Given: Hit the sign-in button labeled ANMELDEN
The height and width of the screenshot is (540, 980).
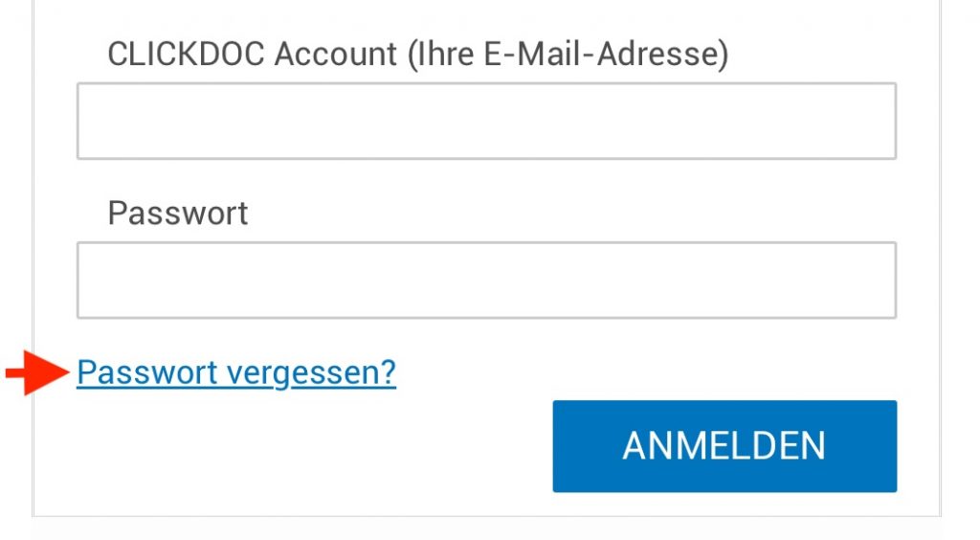Looking at the screenshot, I should click(724, 446).
